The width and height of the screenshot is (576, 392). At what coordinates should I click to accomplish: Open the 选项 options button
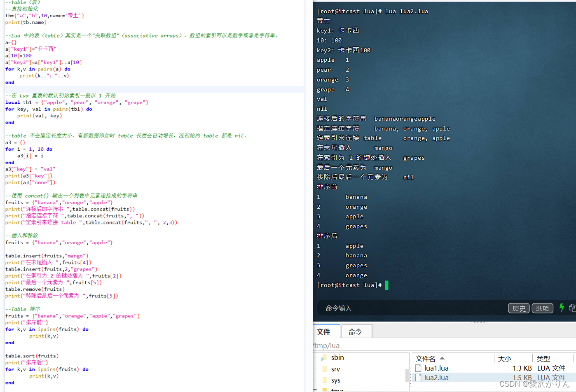pyautogui.click(x=542, y=308)
